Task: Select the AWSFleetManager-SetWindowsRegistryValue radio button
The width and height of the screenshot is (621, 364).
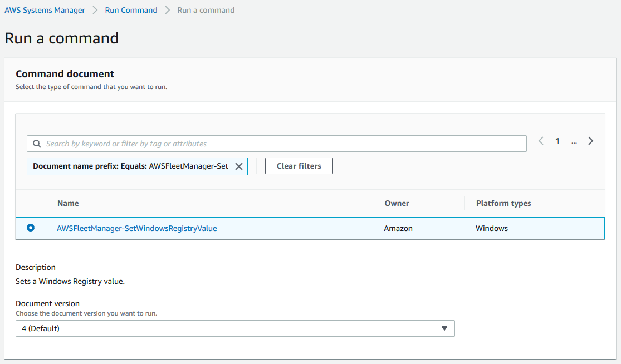Action: [31, 228]
